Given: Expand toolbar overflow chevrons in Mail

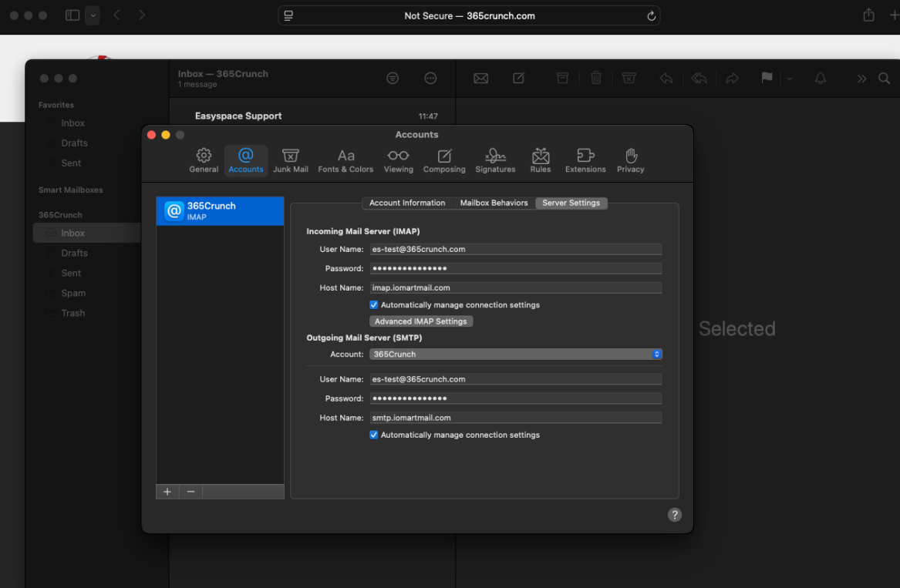Looking at the screenshot, I should [x=861, y=79].
